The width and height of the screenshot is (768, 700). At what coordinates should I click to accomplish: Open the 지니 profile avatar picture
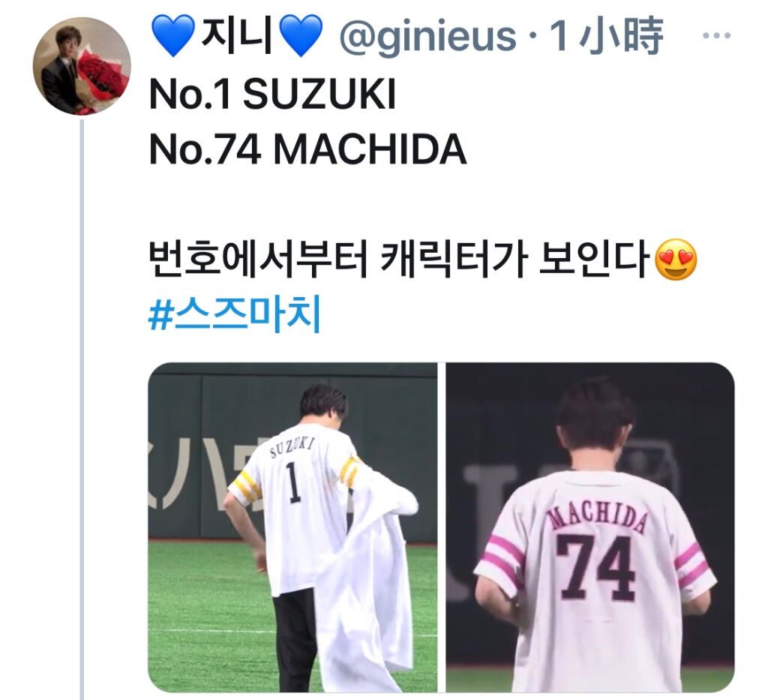(82, 65)
